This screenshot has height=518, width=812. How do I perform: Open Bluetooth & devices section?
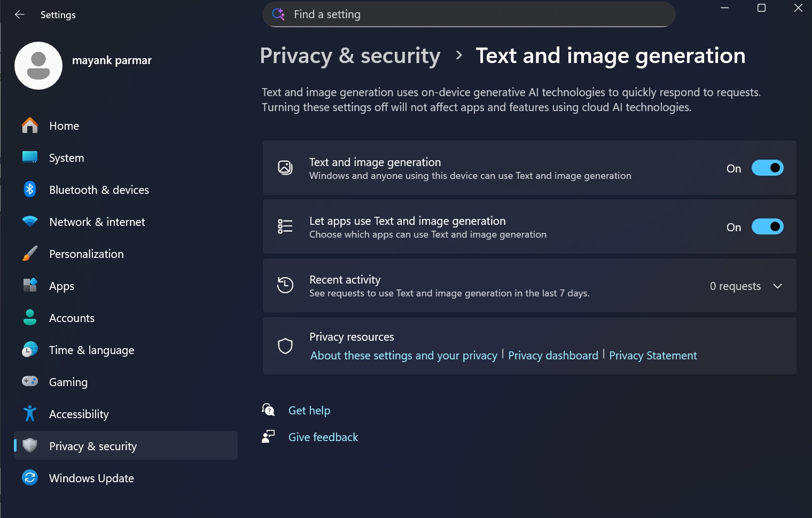[x=99, y=190]
